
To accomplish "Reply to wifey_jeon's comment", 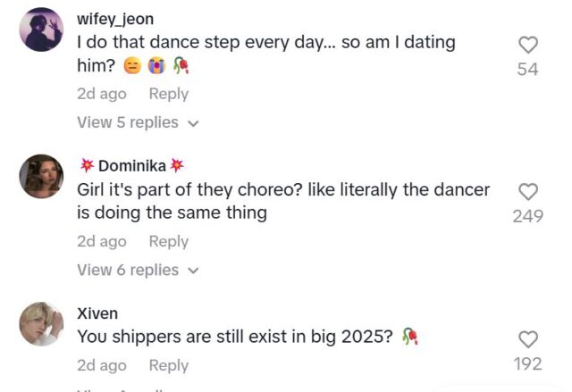I will 168,94.
